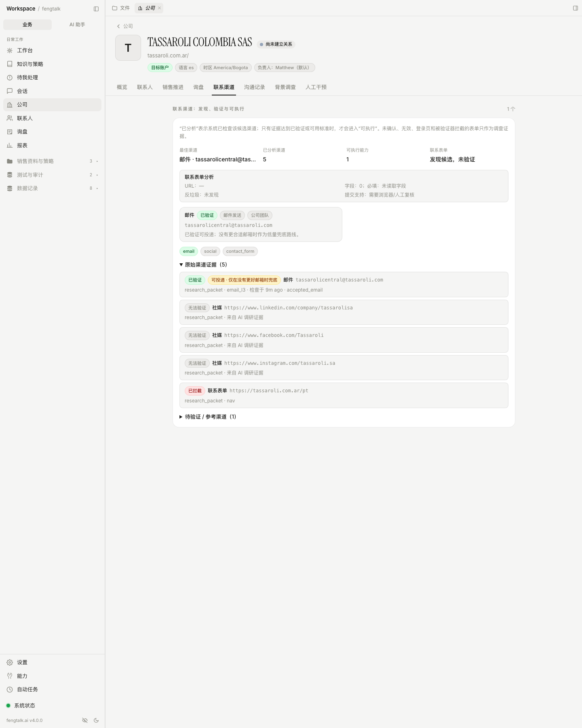
Task: Click the T company avatar
Action: click(x=128, y=48)
